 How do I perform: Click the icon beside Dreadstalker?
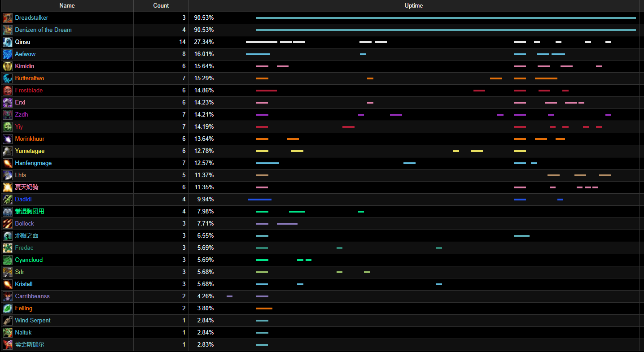(x=8, y=18)
